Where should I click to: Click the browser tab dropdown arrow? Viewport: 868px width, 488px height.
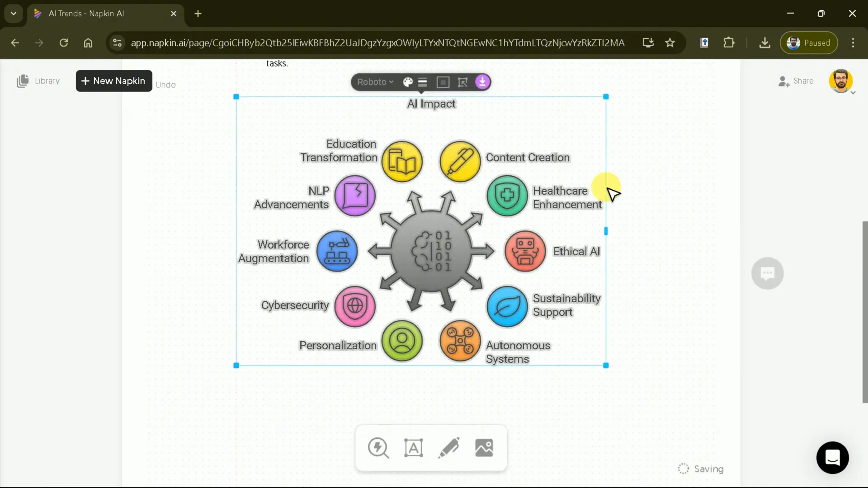tap(13, 13)
